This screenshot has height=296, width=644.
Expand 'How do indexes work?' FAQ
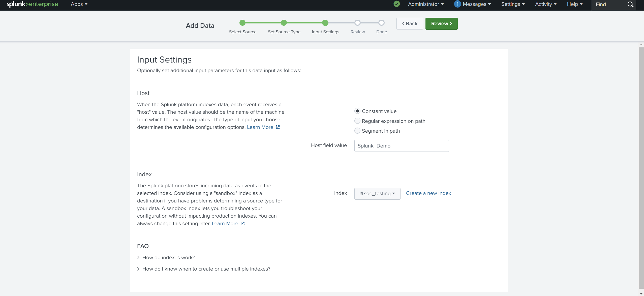(166, 257)
